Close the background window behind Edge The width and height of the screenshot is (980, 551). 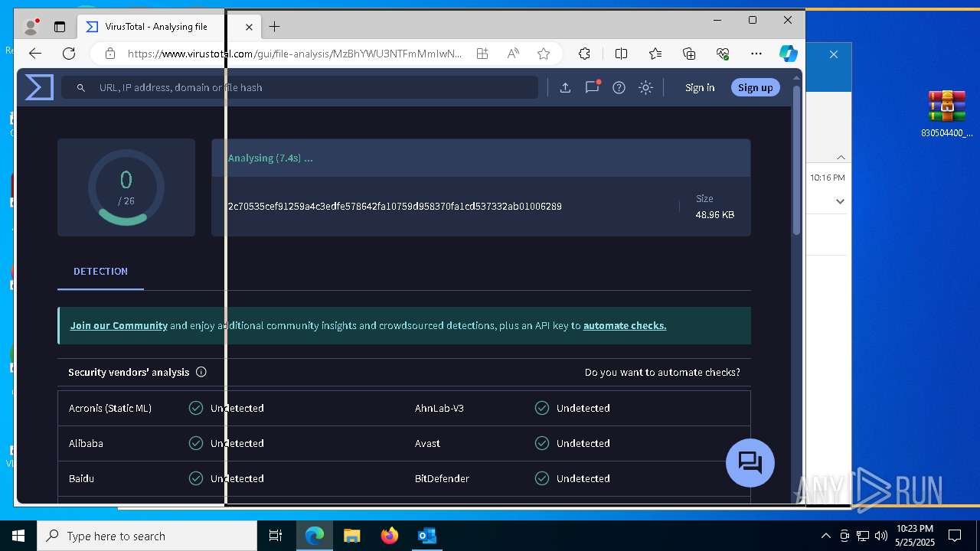(834, 54)
